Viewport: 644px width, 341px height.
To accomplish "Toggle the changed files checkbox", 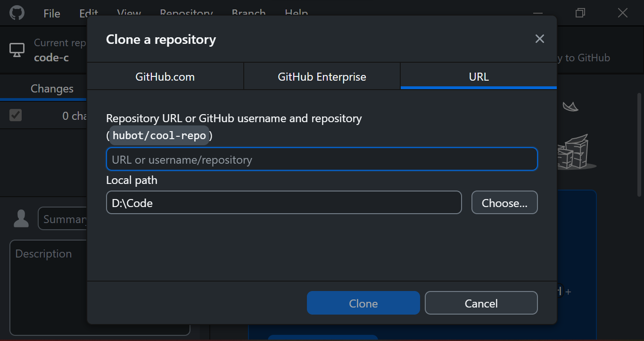I will (16, 115).
